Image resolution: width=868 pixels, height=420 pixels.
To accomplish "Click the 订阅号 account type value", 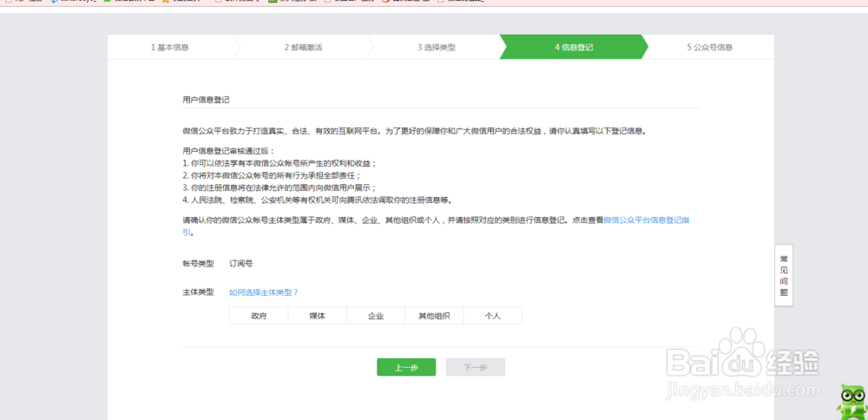I will (x=241, y=264).
